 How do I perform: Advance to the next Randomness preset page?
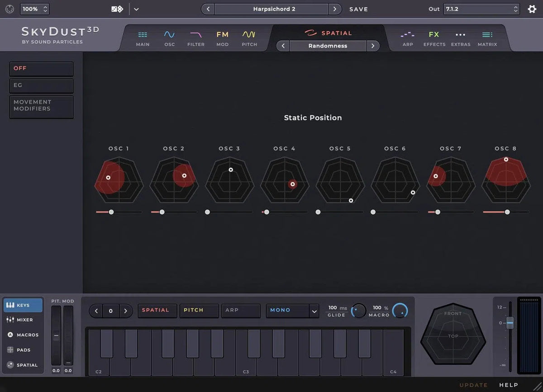pos(372,46)
